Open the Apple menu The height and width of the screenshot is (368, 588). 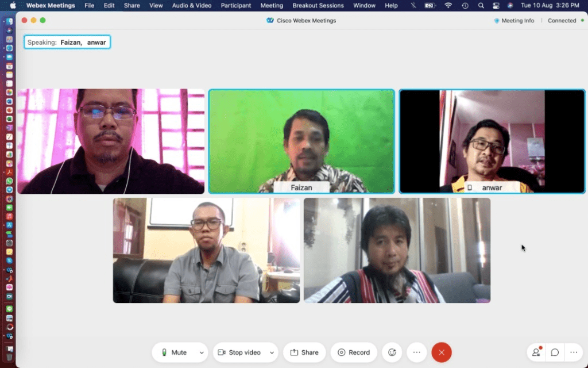click(x=13, y=5)
